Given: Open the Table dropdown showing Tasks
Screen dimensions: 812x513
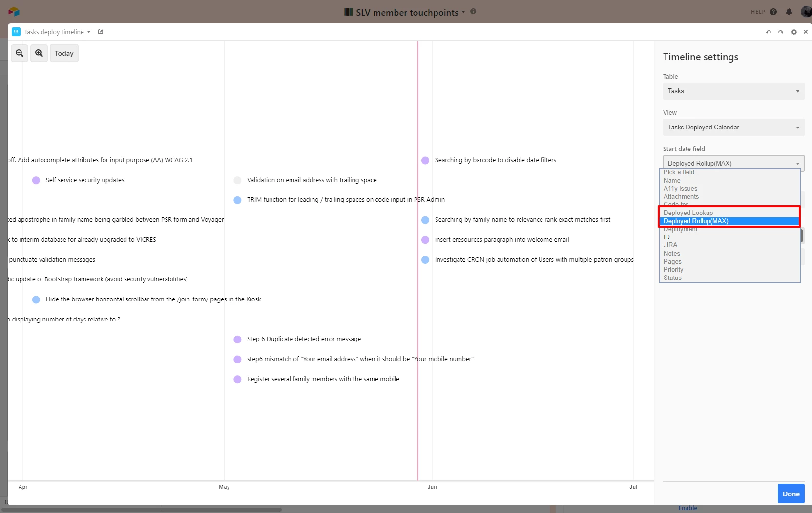Looking at the screenshot, I should (733, 91).
